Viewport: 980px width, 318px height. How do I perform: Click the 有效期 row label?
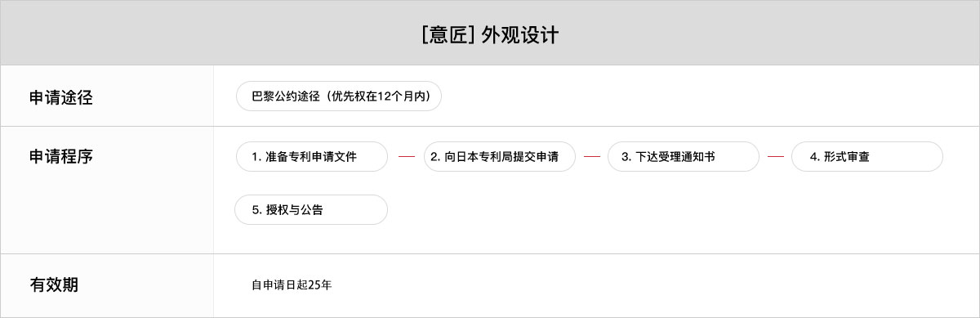pyautogui.click(x=54, y=284)
